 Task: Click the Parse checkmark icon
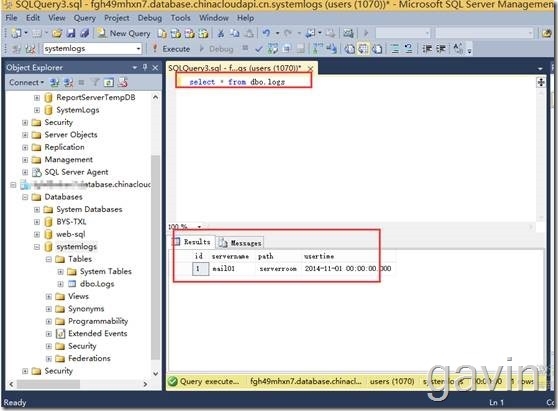[x=259, y=49]
